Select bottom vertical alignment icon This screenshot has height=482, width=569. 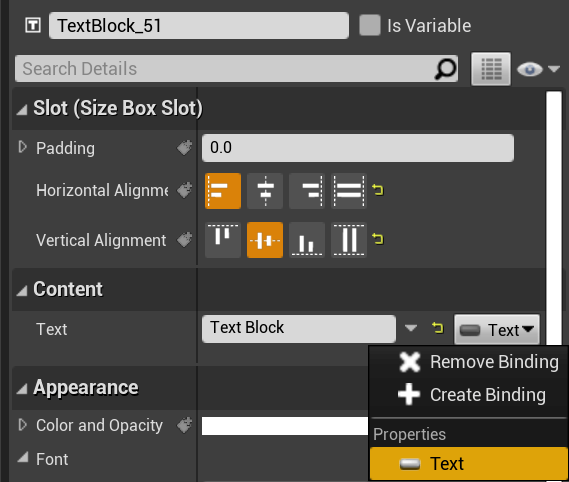coord(307,240)
